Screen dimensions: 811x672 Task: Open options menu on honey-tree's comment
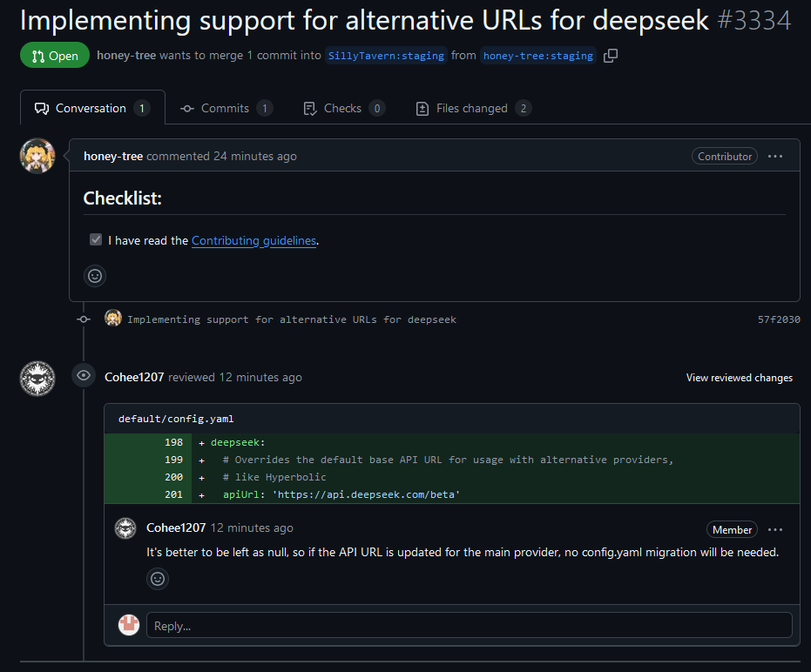774,156
